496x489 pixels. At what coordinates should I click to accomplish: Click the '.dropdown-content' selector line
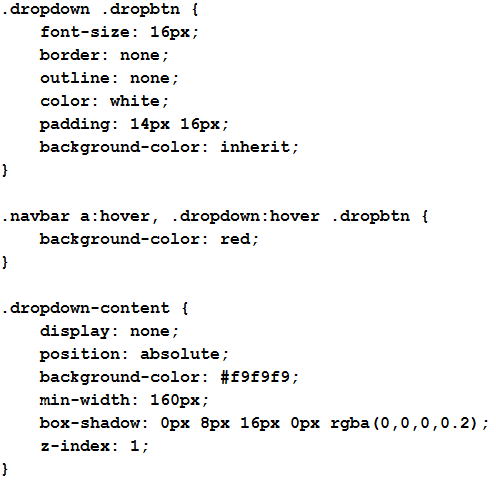coord(95,308)
